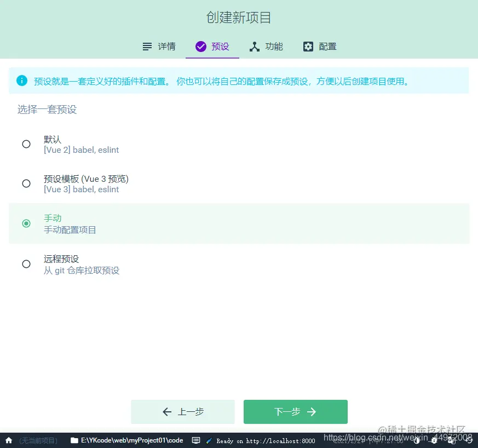
Task: Click the 下一步 button
Action: (295, 411)
